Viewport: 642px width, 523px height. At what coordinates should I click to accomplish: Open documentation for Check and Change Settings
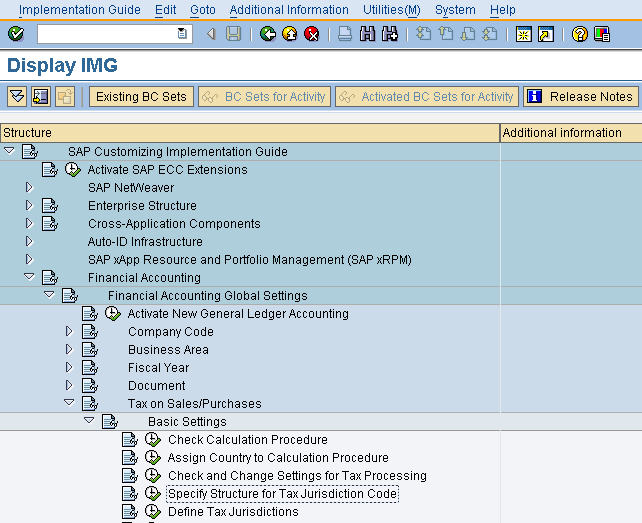(x=130, y=476)
